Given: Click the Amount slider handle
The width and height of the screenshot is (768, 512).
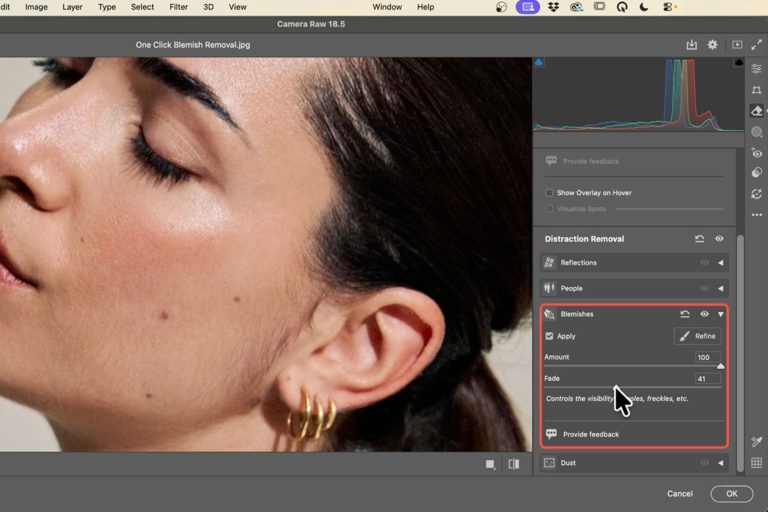Looking at the screenshot, I should point(720,366).
